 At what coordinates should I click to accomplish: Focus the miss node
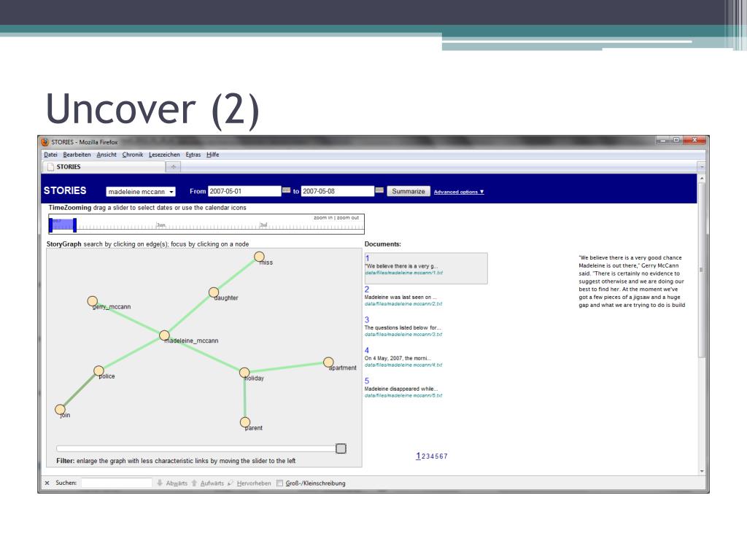259,257
